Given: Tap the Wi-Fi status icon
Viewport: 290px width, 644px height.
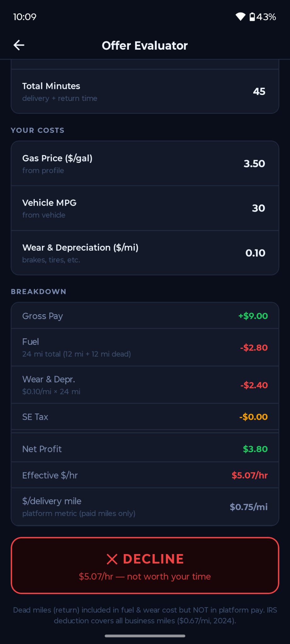Looking at the screenshot, I should 240,17.
